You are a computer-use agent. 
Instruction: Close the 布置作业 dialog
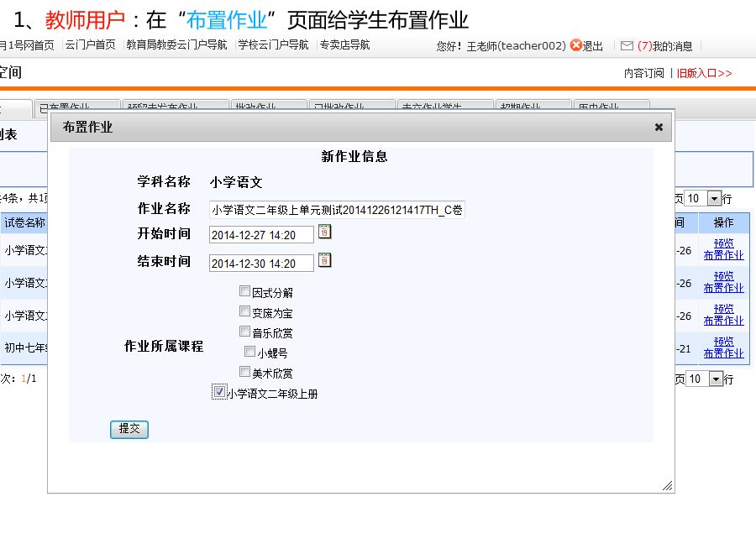point(659,127)
